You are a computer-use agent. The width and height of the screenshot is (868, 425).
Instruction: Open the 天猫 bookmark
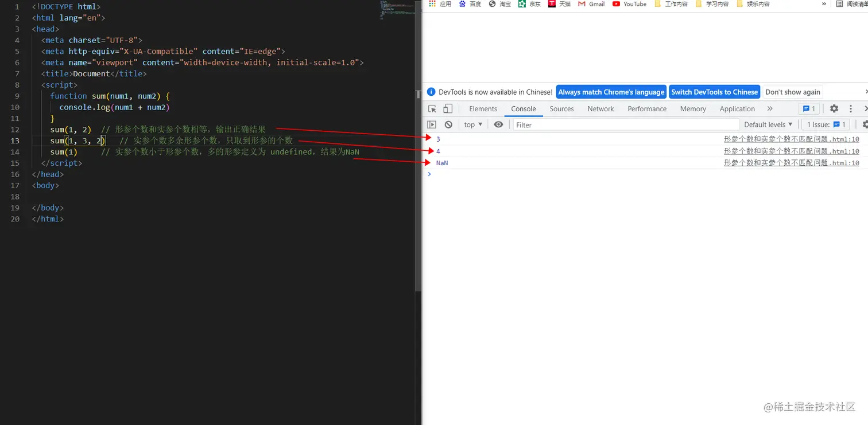coord(559,4)
